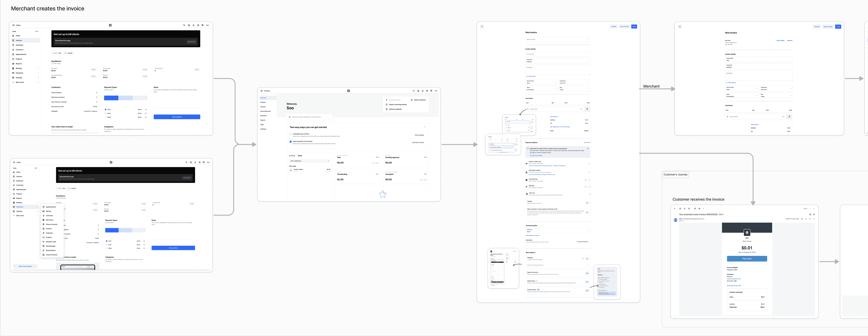This screenshot has height=336, width=868.
Task: Click the trash icon in the email toolbar
Action: pyautogui.click(x=689, y=208)
